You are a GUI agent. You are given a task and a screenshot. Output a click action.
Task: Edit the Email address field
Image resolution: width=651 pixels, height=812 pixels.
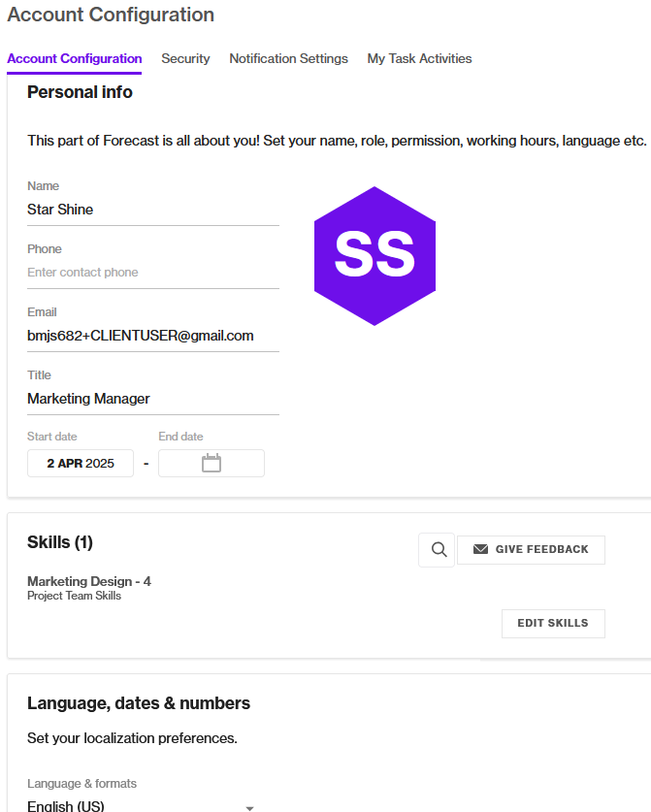(152, 336)
